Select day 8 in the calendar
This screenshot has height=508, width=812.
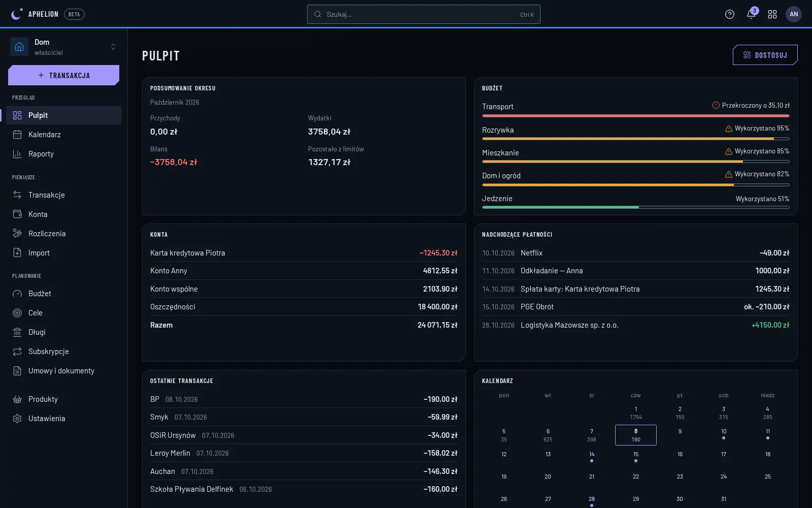[636, 435]
